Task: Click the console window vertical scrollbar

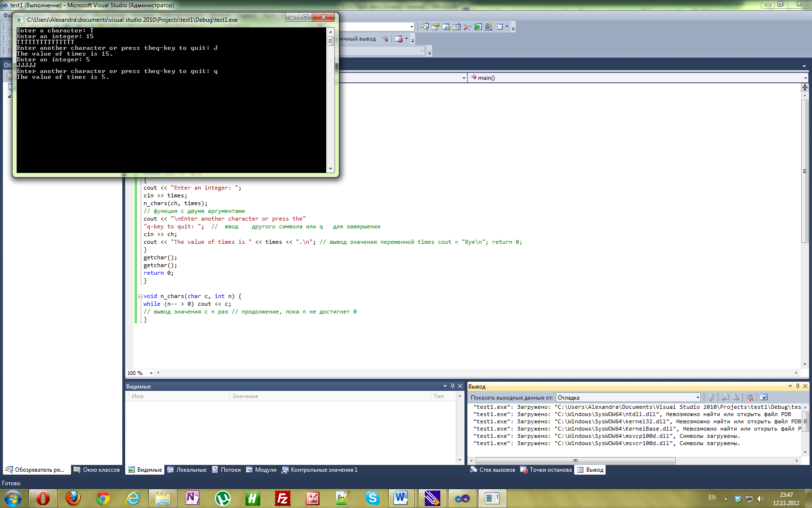Action: click(x=331, y=100)
